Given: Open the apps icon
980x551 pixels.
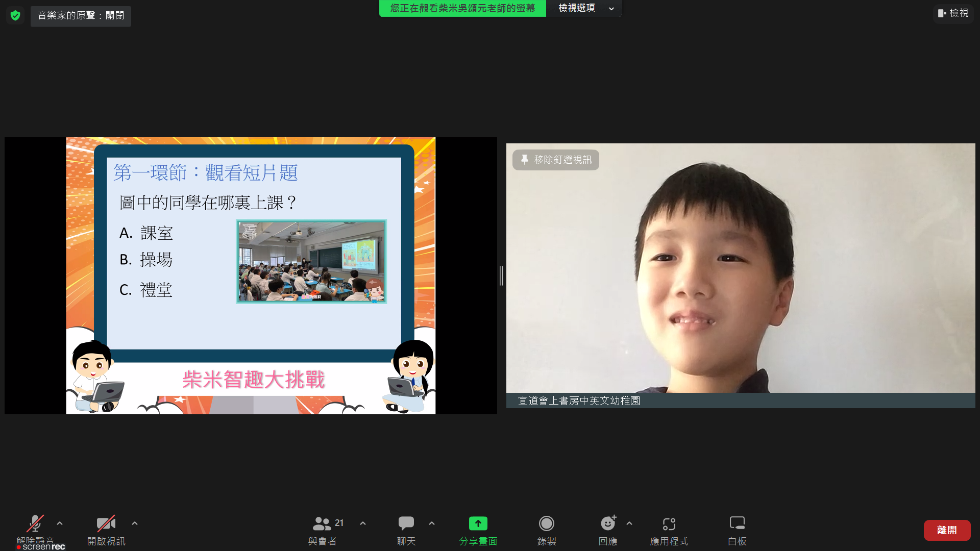Looking at the screenshot, I should click(x=669, y=524).
